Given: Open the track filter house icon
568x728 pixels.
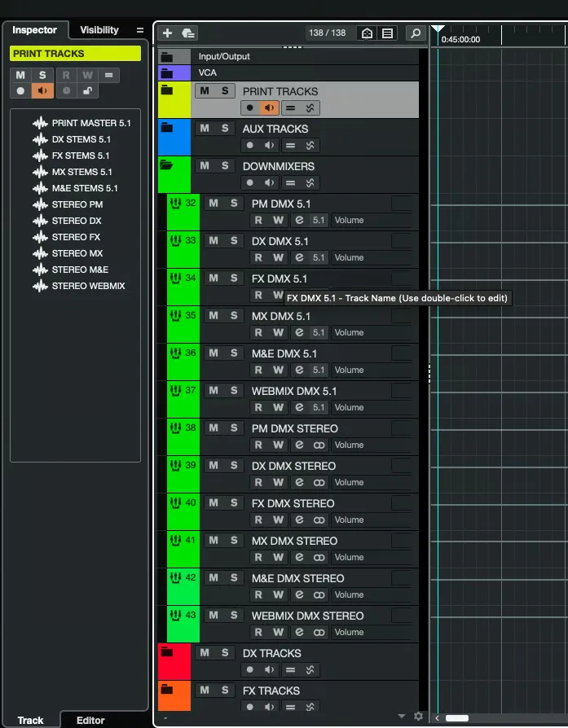Looking at the screenshot, I should coord(368,33).
